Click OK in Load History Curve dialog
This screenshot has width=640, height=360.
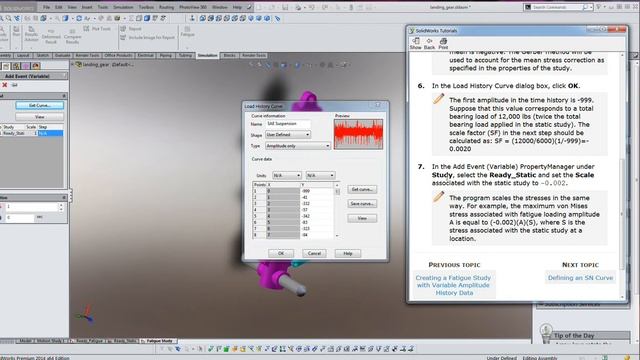pyautogui.click(x=281, y=253)
